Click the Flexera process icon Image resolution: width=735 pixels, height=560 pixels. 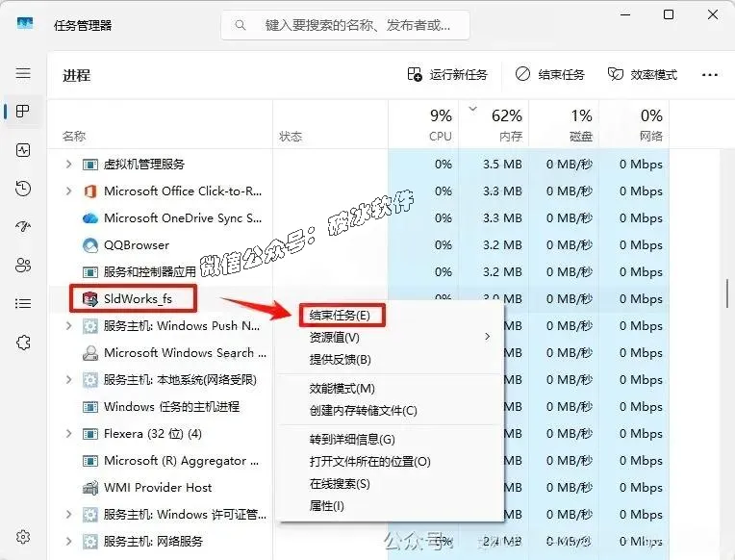[90, 434]
